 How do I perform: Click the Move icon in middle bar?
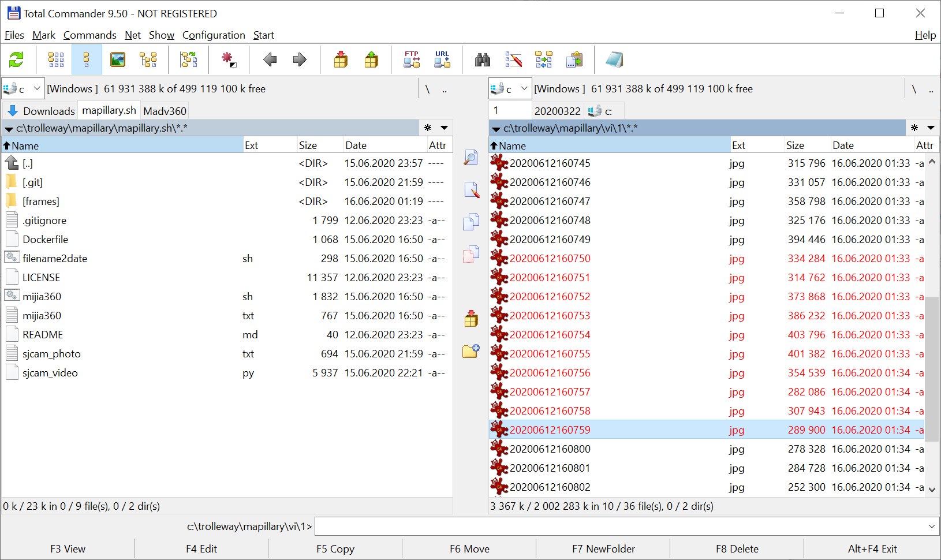point(471,254)
